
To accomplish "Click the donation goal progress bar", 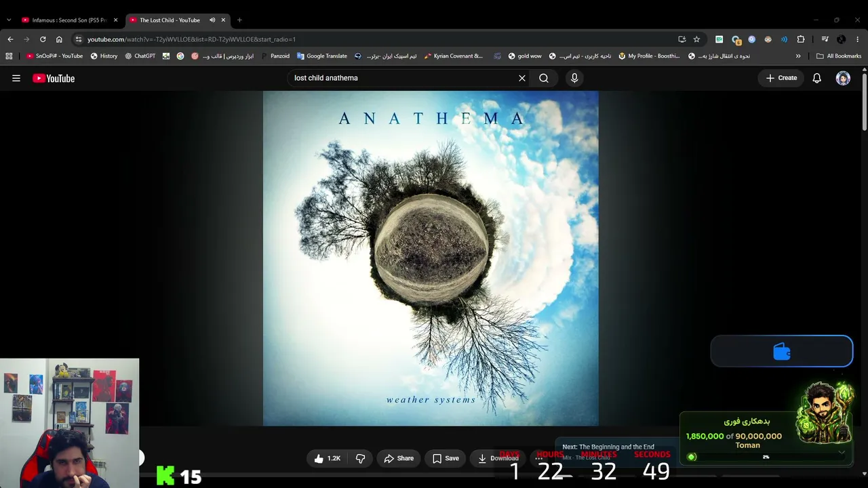I will (x=766, y=457).
